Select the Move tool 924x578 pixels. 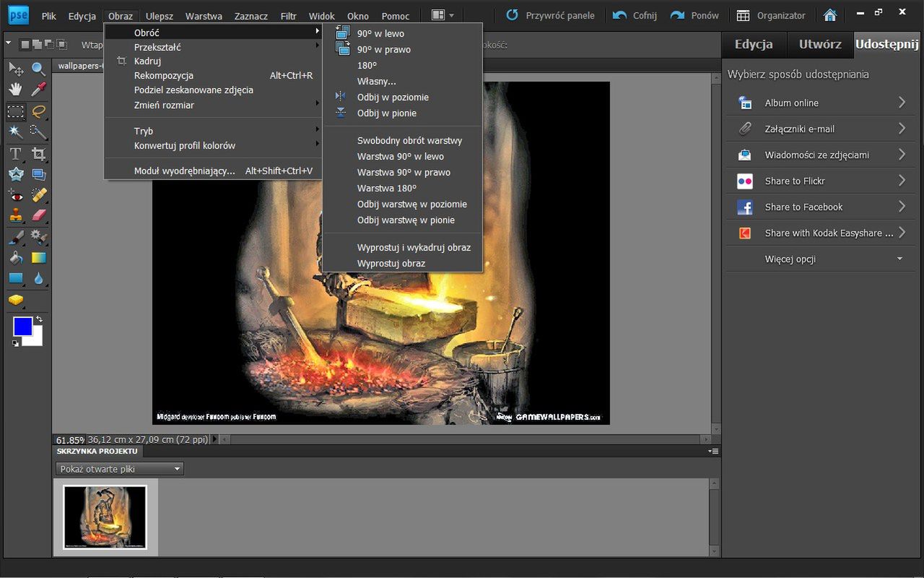(16, 69)
